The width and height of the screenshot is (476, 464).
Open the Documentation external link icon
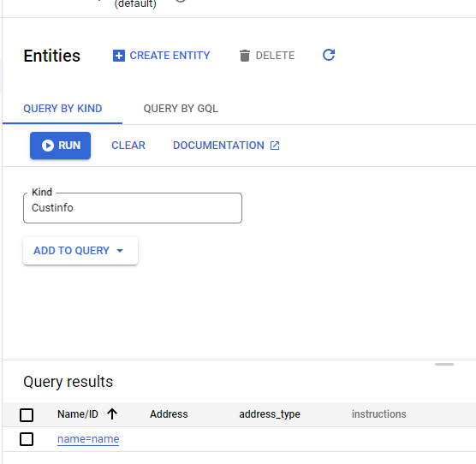[275, 146]
